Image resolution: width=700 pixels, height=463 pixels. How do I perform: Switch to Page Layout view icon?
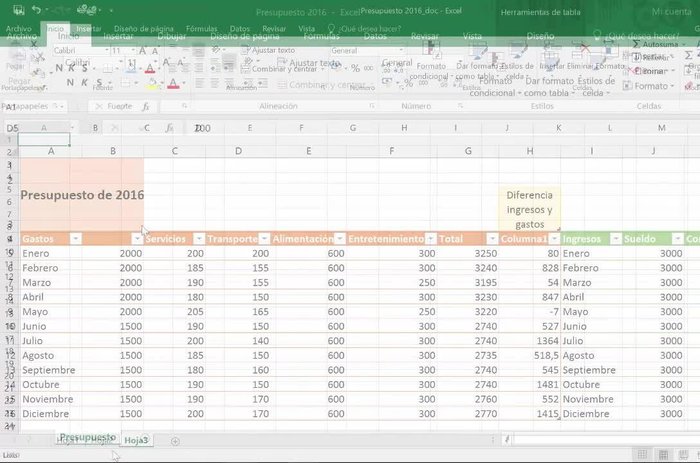tap(663, 455)
